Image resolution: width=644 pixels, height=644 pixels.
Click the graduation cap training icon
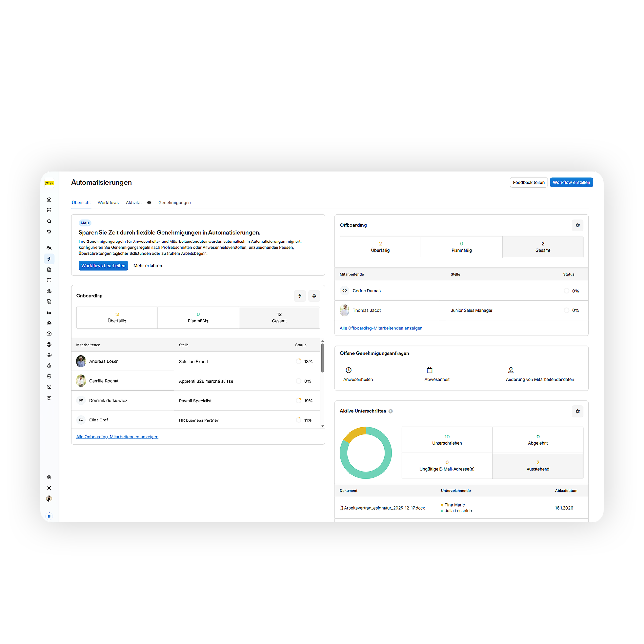click(49, 355)
